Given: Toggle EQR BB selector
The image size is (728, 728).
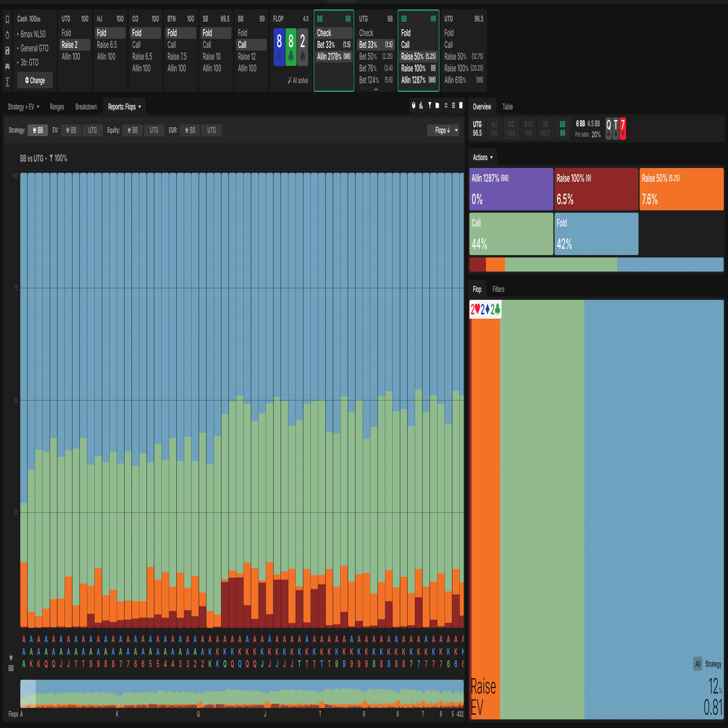Looking at the screenshot, I should click(x=190, y=130).
